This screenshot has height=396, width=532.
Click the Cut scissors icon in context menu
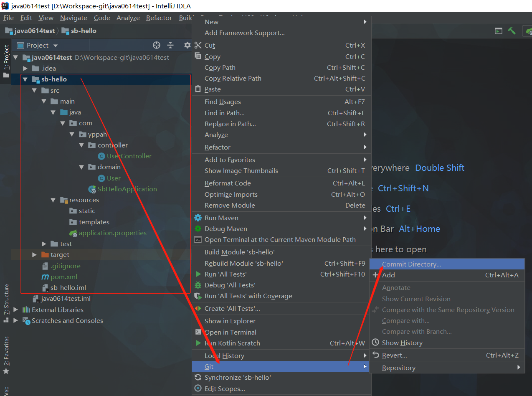tap(198, 46)
